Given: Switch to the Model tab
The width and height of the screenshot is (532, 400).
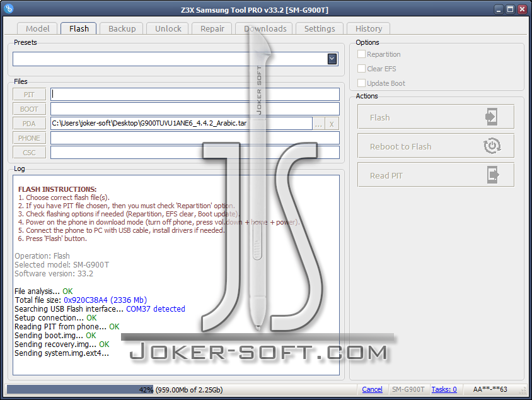Looking at the screenshot, I should coord(38,29).
